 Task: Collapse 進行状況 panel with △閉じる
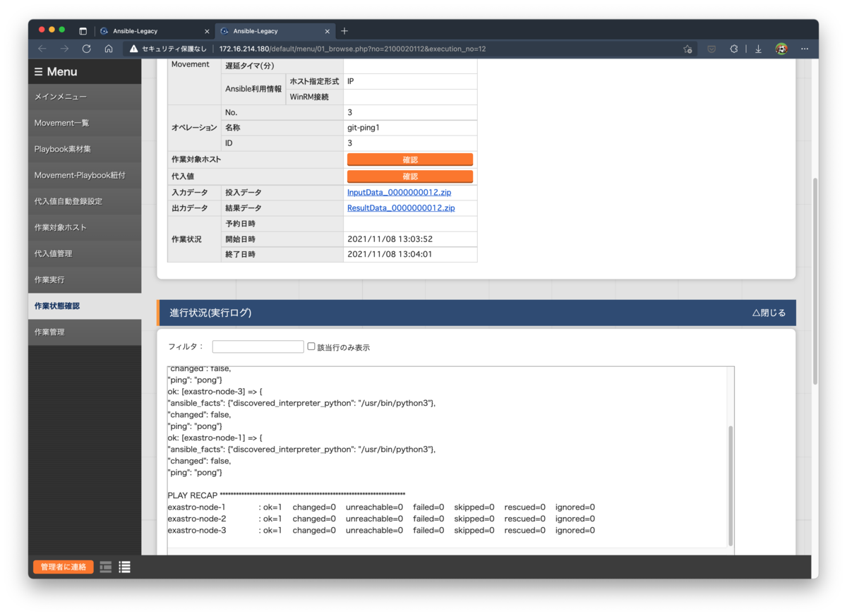769,313
